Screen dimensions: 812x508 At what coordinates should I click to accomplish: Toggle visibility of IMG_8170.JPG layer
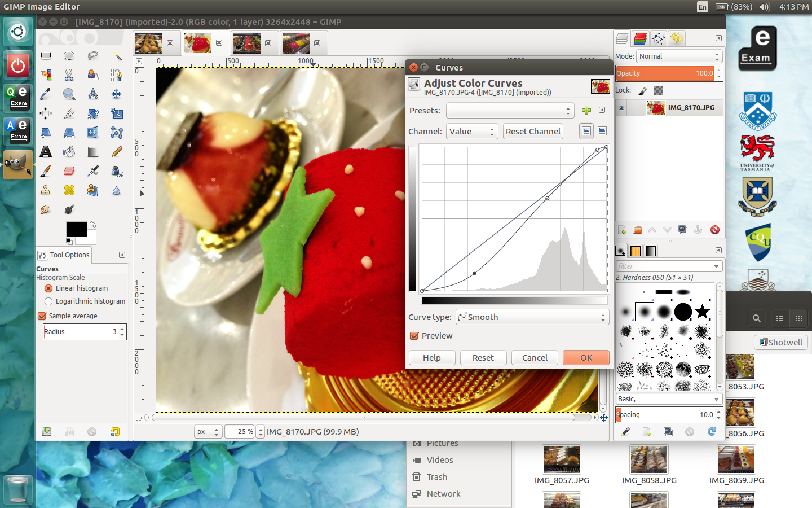pyautogui.click(x=621, y=108)
